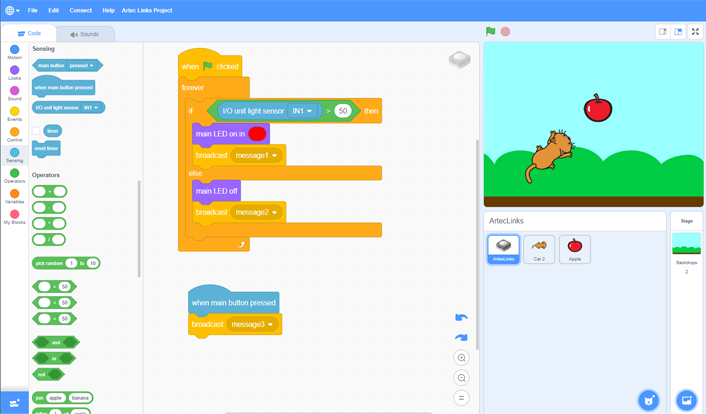Open the Looks blocks category

point(14,70)
